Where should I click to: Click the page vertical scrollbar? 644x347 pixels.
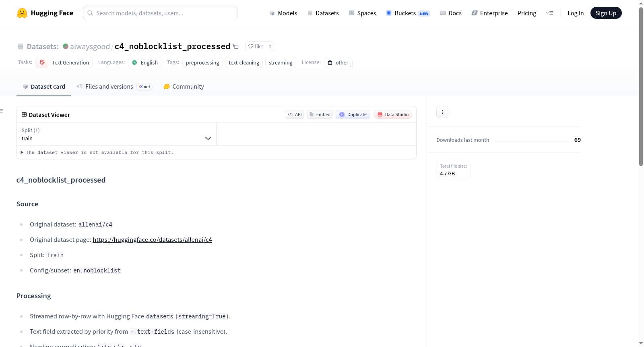click(641, 87)
